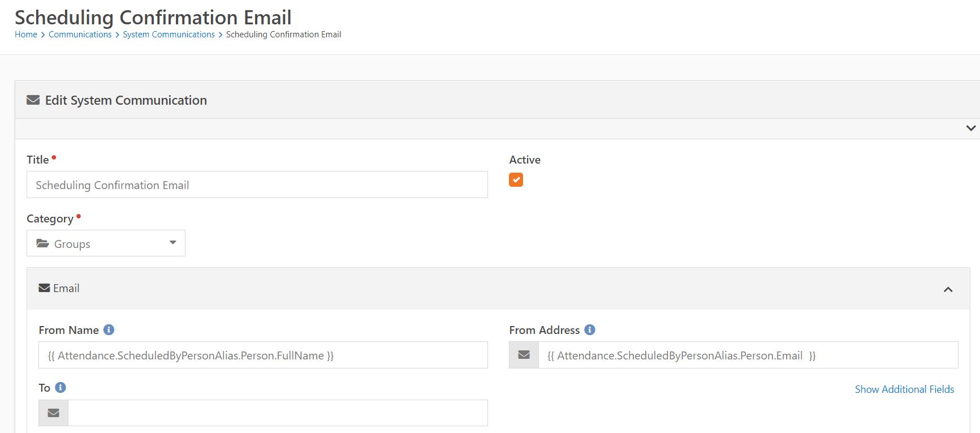980x433 pixels.
Task: Go to System Communications breadcrumb
Action: (169, 34)
